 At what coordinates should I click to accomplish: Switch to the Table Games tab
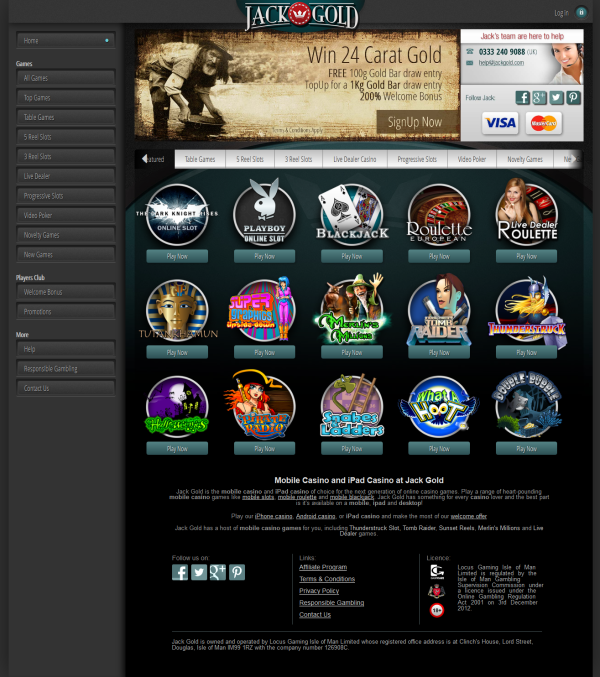200,159
